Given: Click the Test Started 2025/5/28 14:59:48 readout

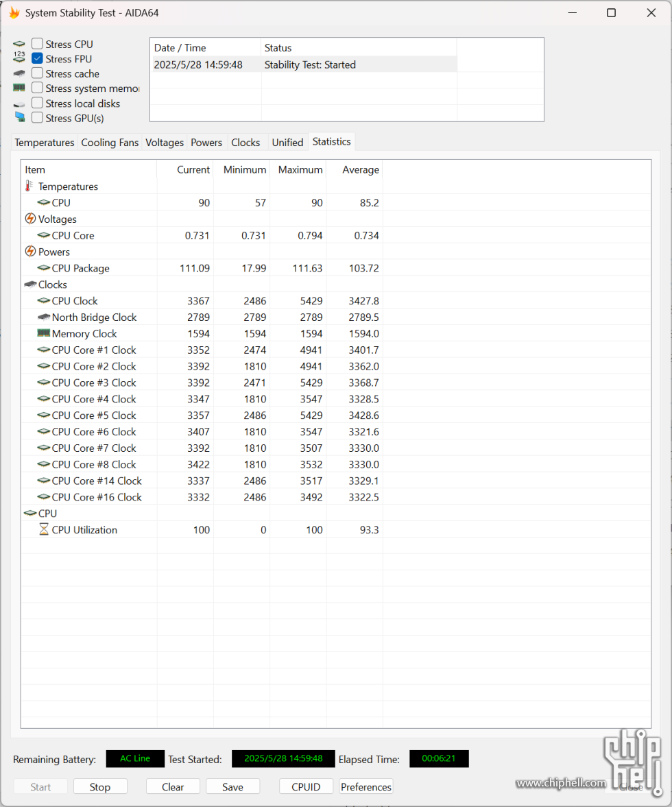Looking at the screenshot, I should coord(283,758).
